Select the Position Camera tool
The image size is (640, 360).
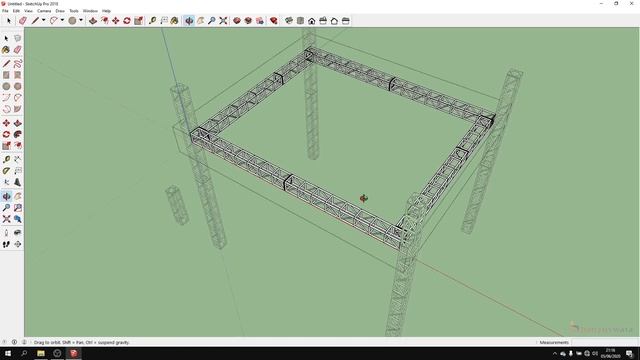6,233
